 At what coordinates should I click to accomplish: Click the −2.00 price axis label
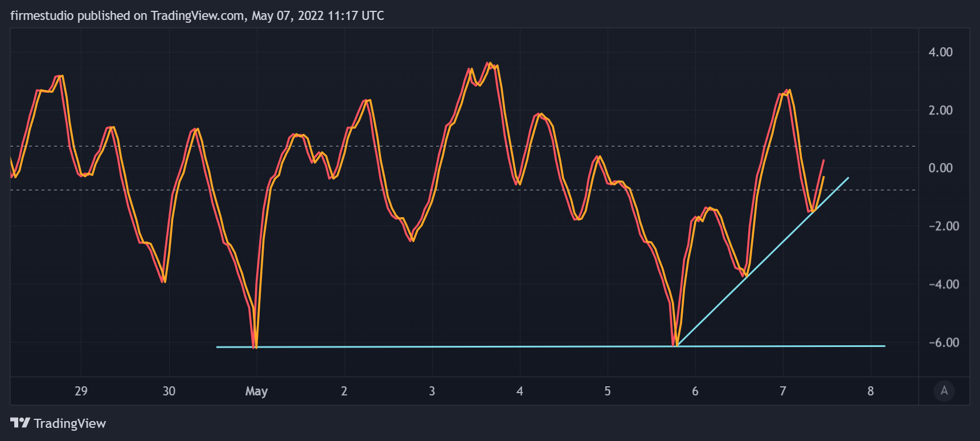pos(944,226)
